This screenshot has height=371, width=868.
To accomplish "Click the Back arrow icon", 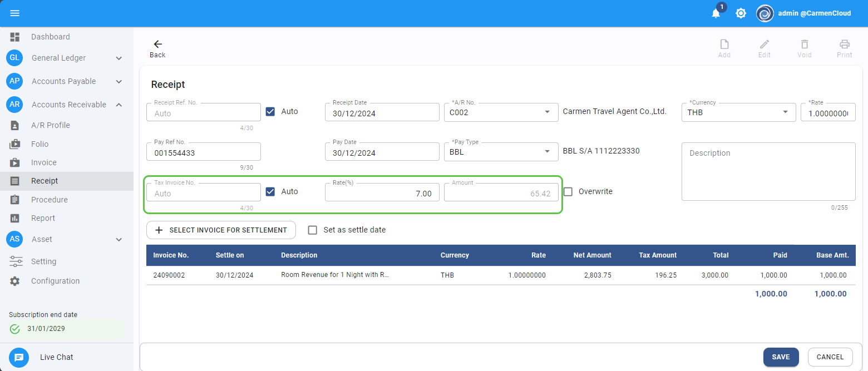I will (x=157, y=44).
